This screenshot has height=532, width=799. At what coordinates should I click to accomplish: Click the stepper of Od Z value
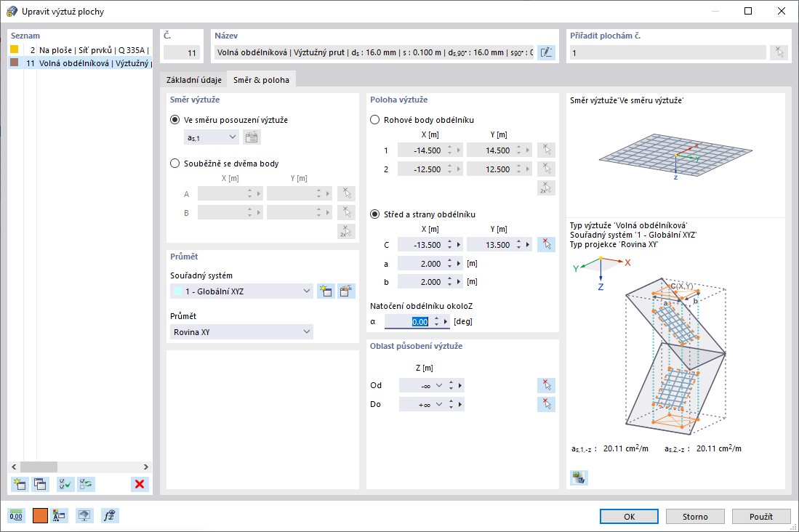tap(451, 386)
